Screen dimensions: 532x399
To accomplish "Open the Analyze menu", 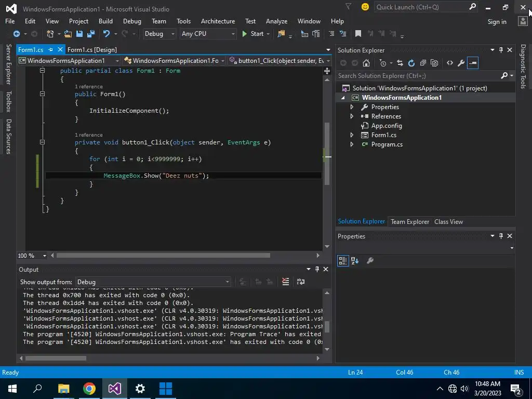I will pos(276,21).
